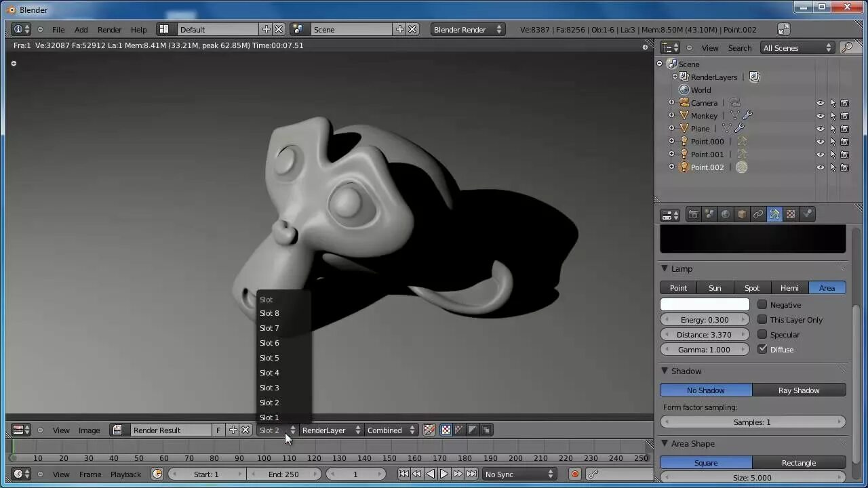Switch lamp type to Sun
Screen dimensions: 868x488
[x=715, y=287]
